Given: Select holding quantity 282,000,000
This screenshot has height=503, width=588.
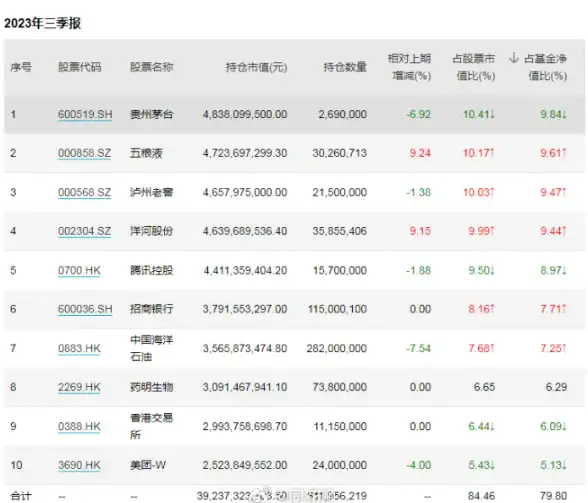Looking at the screenshot, I should coord(336,348).
